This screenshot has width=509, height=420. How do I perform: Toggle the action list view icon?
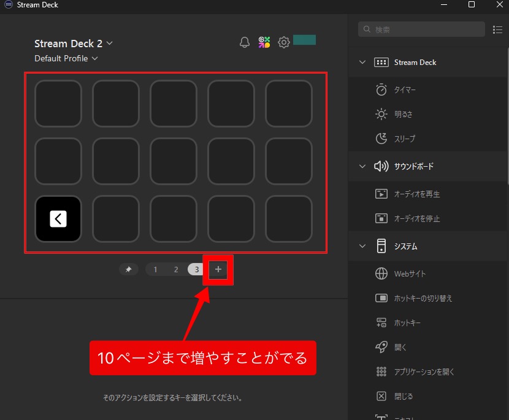[497, 30]
